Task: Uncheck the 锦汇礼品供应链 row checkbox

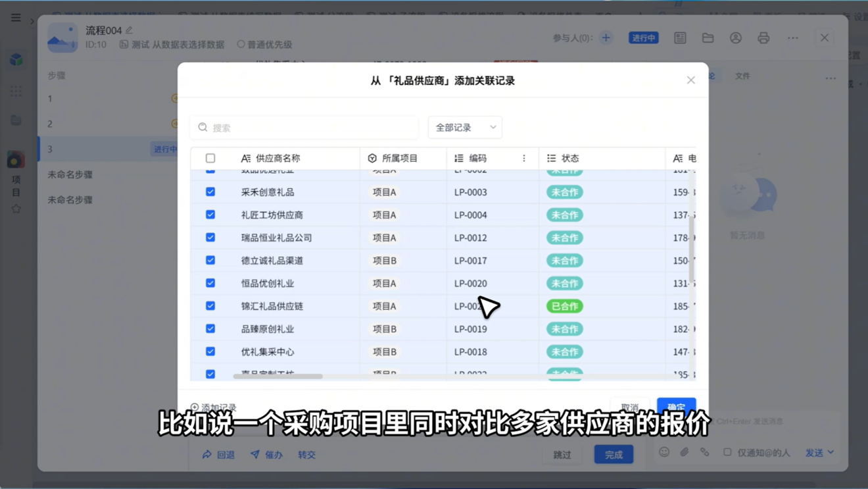Action: pos(210,305)
